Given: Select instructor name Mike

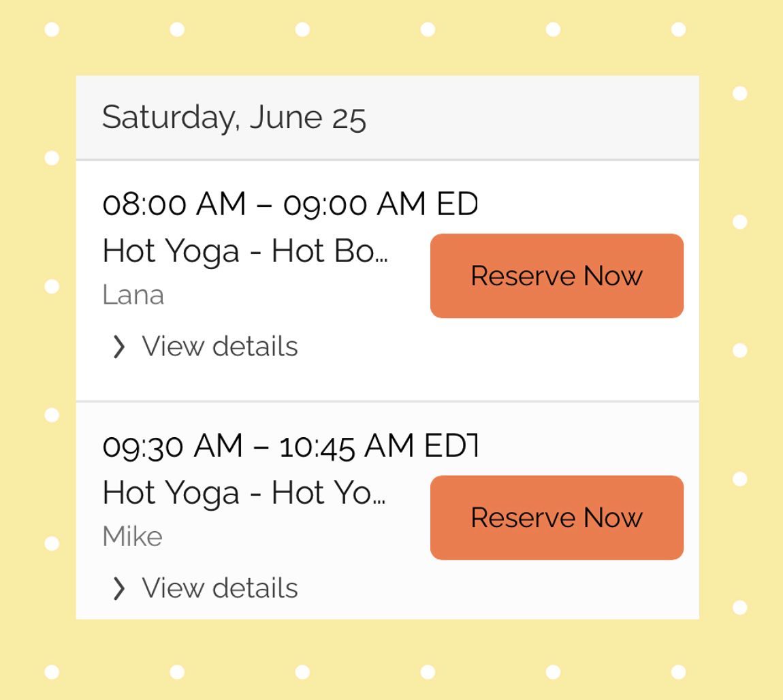Looking at the screenshot, I should 132,537.
